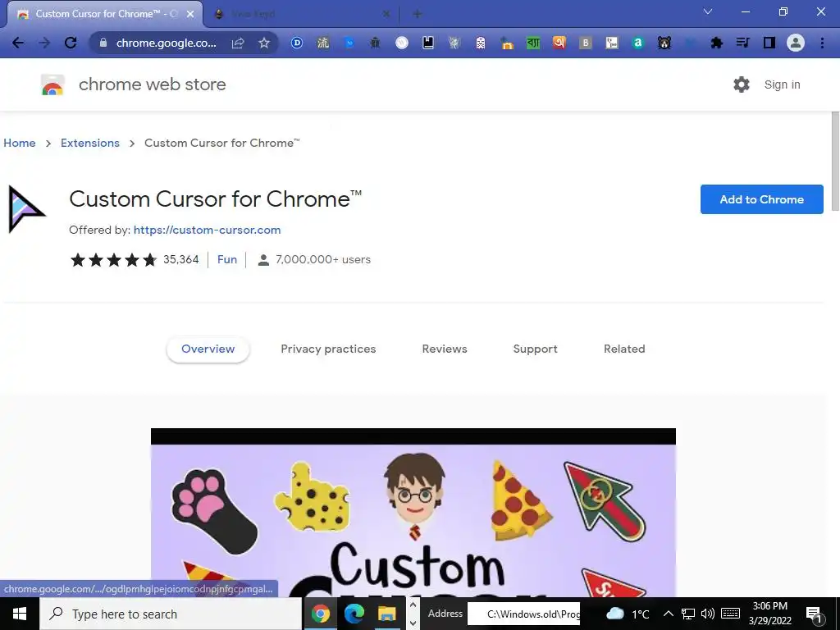Open the touch keyboard tray icon
Image resolution: width=840 pixels, height=630 pixels.
pyautogui.click(x=730, y=614)
